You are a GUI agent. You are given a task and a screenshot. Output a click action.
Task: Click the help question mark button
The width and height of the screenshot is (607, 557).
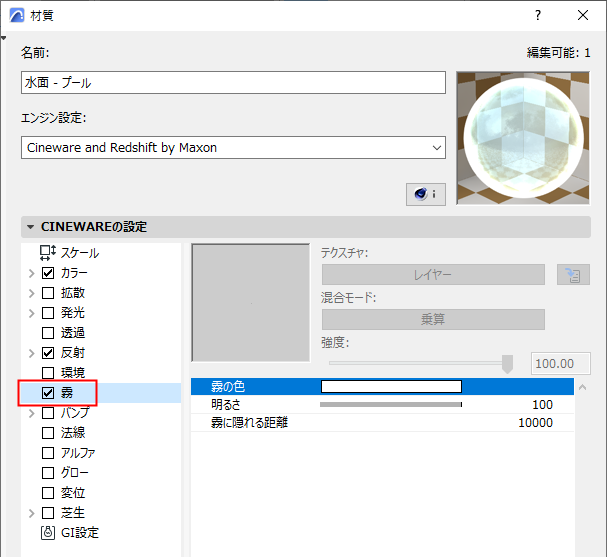(x=538, y=15)
